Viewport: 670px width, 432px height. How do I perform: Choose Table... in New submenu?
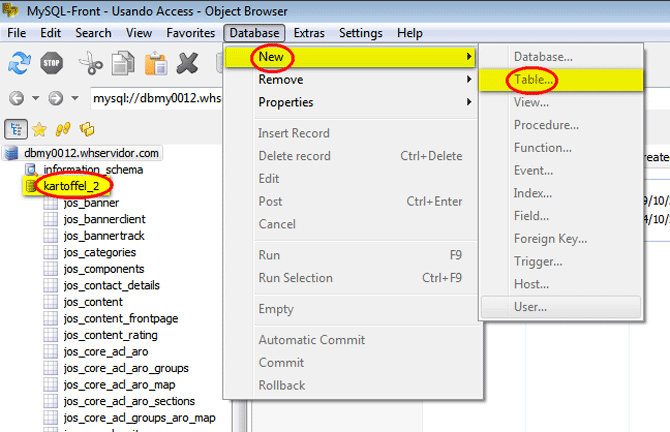pos(561,79)
